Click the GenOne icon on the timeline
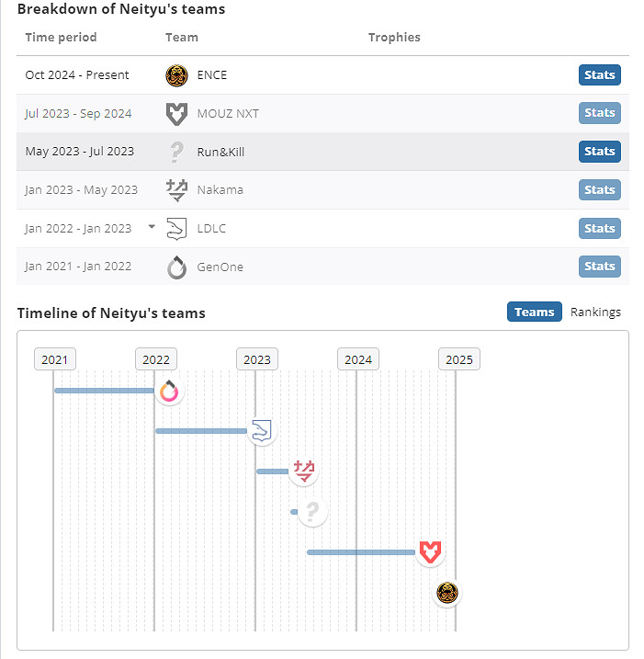 (168, 392)
